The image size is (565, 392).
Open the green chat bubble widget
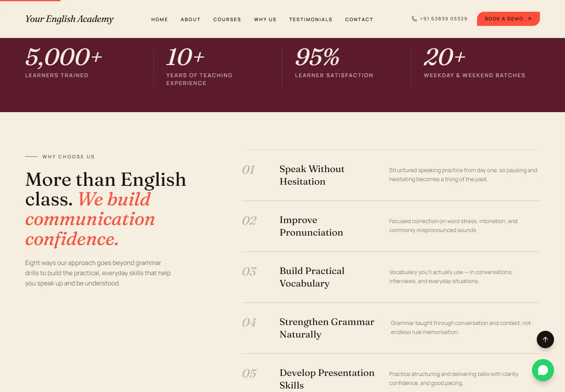point(543,370)
